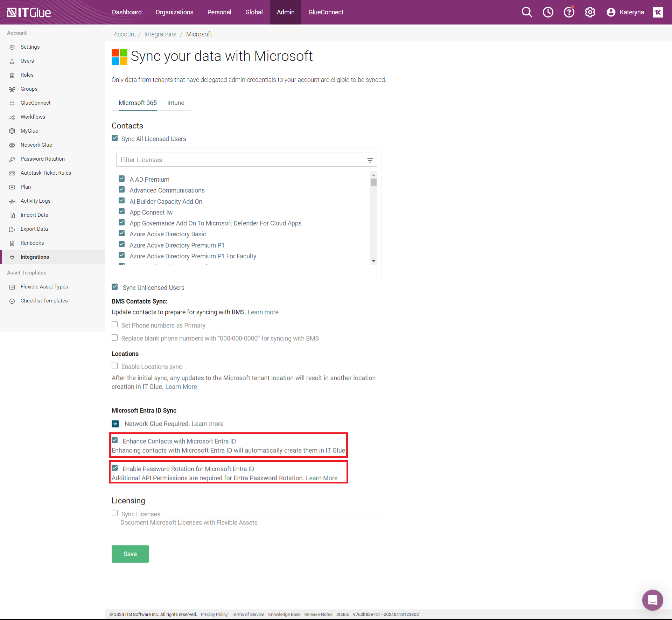Enable Set Phone numbers as Primary
The image size is (672, 620).
(115, 325)
